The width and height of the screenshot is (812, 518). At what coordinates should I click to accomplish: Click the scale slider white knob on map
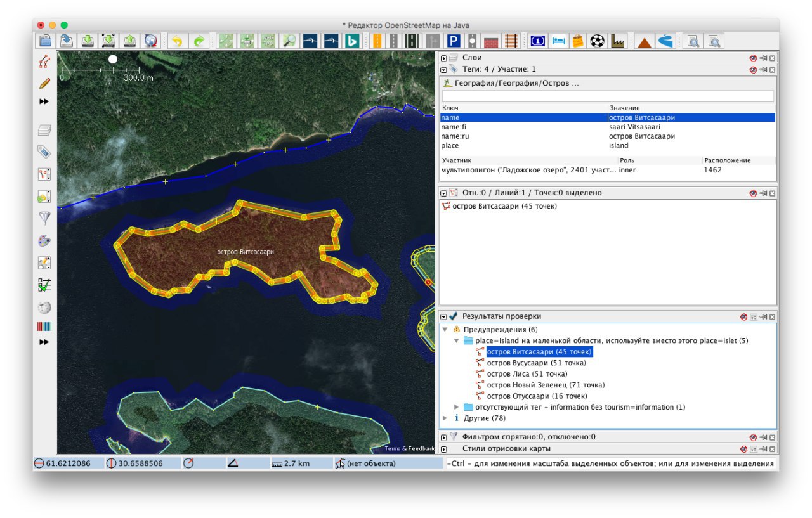point(113,59)
